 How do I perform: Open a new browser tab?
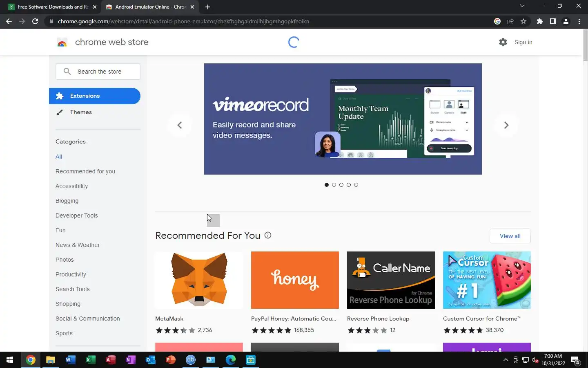(208, 7)
